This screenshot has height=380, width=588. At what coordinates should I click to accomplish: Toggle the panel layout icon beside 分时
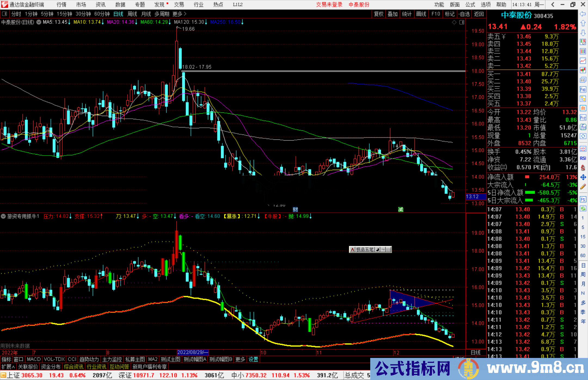(x=5, y=14)
